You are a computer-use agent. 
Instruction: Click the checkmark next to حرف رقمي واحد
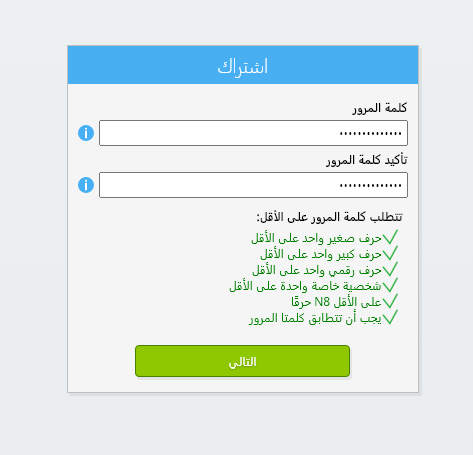pyautogui.click(x=390, y=269)
